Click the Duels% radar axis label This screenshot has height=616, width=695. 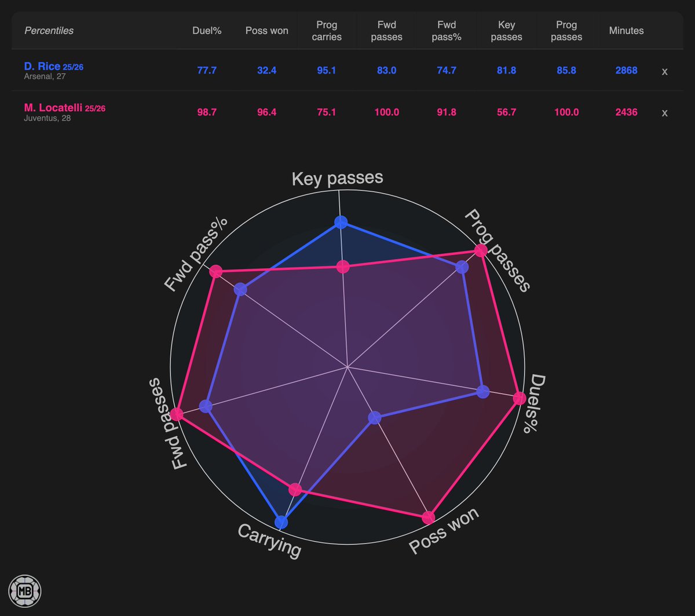click(535, 403)
